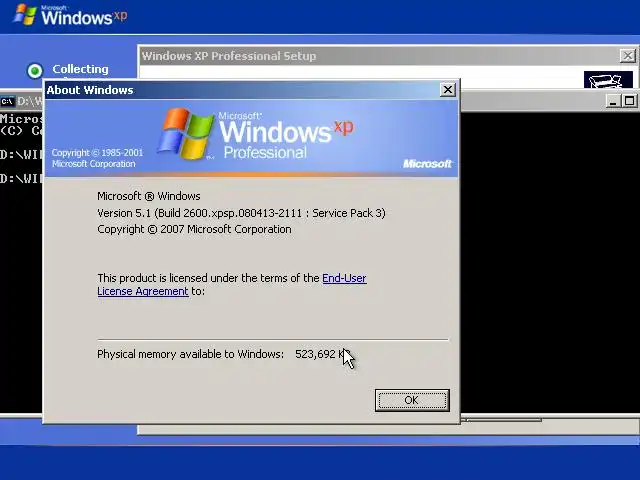Image resolution: width=640 pixels, height=480 pixels.
Task: Minimize the command prompt window
Action: 612,101
